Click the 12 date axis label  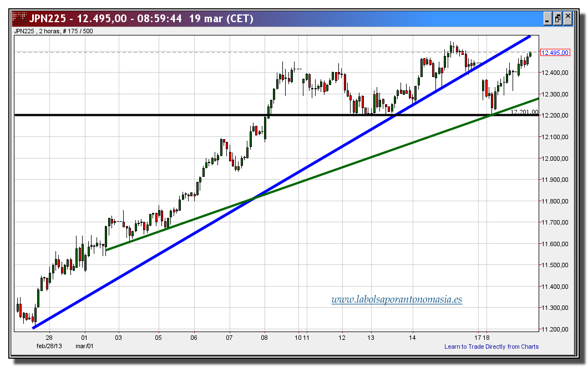[x=342, y=338]
